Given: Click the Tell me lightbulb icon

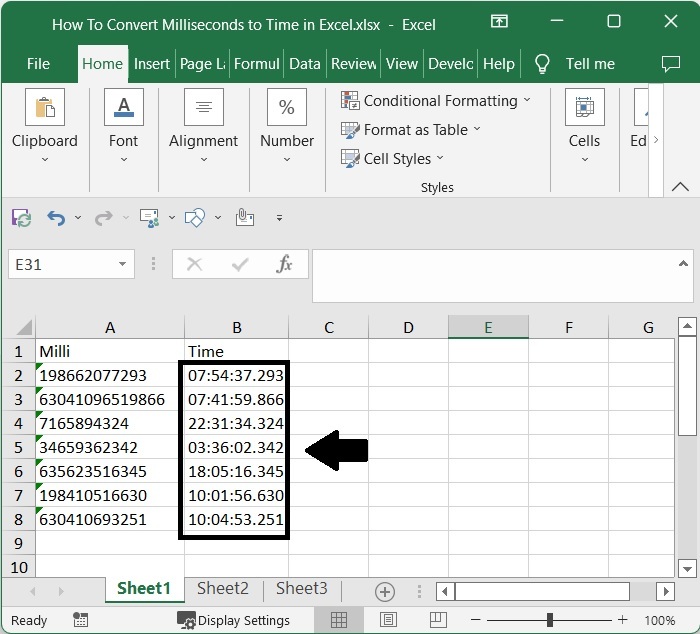Looking at the screenshot, I should (542, 63).
